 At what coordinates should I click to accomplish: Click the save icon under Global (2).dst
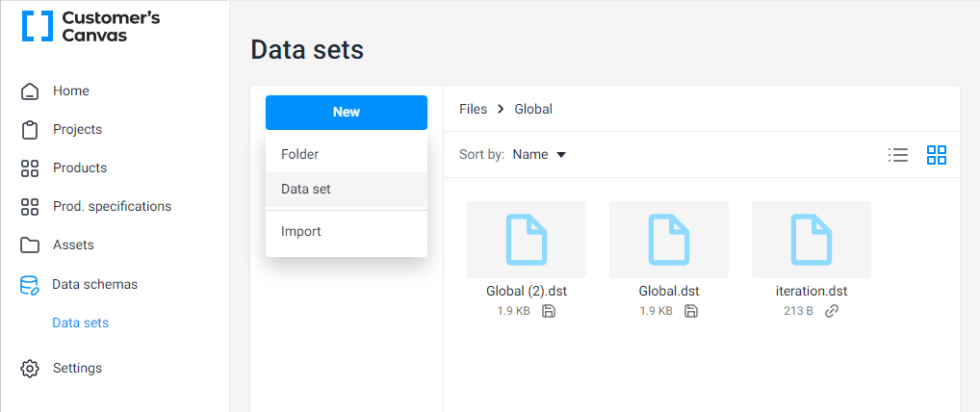coord(548,311)
